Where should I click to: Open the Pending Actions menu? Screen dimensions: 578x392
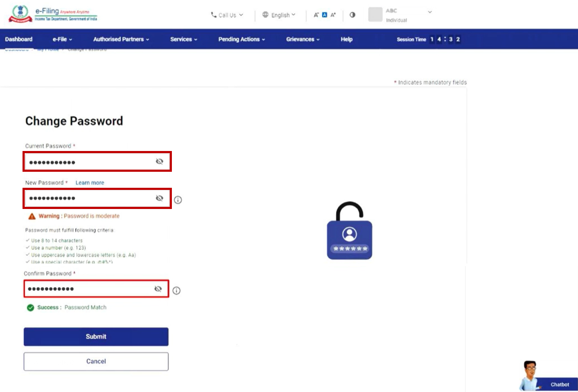(x=241, y=39)
